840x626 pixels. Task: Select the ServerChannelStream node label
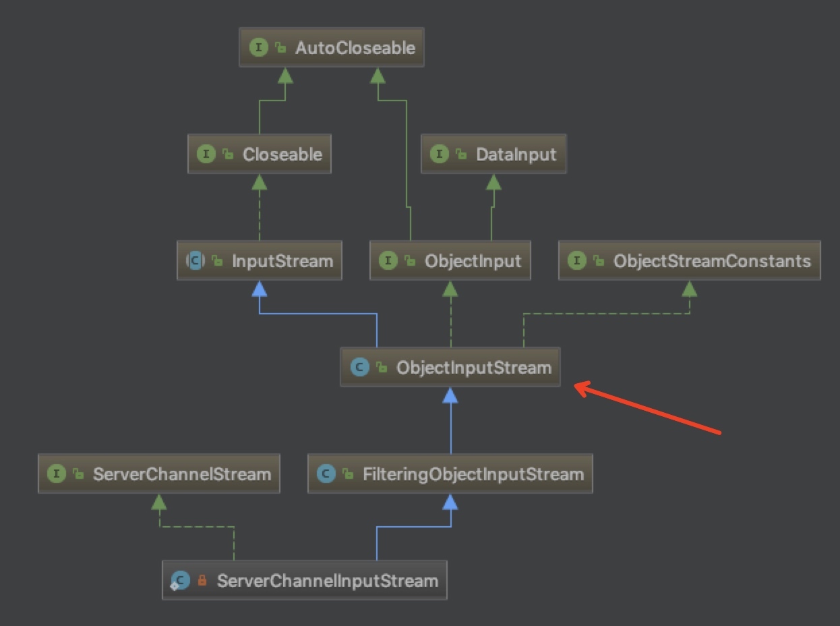pos(182,474)
